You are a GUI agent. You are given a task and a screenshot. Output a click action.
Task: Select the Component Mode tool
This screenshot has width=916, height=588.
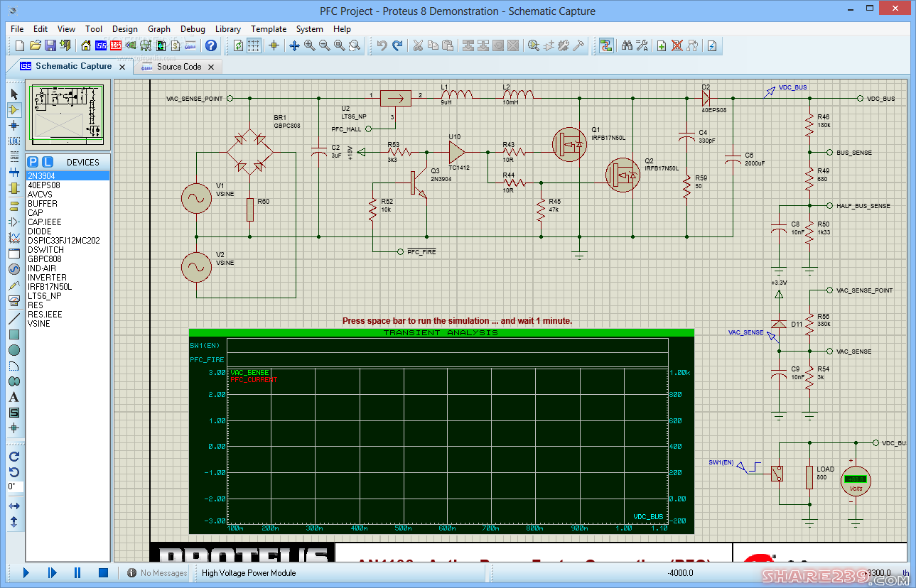tap(14, 109)
